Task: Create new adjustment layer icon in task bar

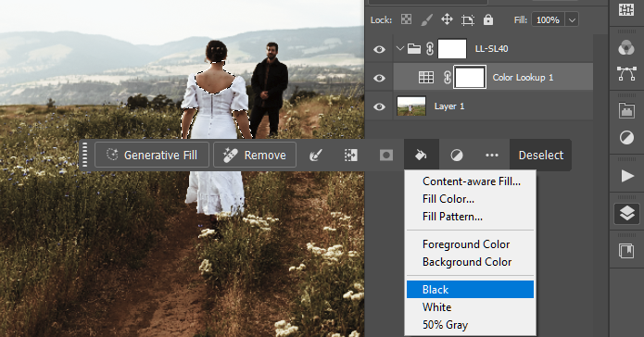Action: (x=457, y=156)
